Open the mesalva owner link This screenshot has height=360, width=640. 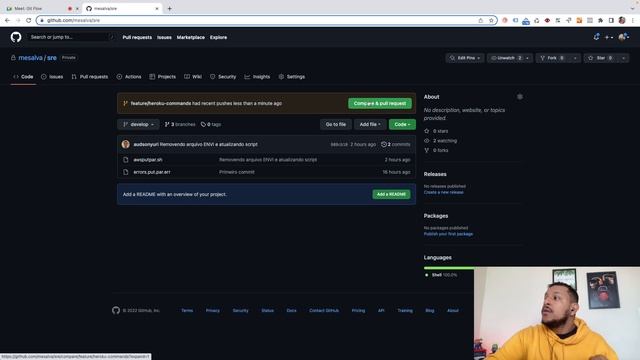tap(30, 58)
